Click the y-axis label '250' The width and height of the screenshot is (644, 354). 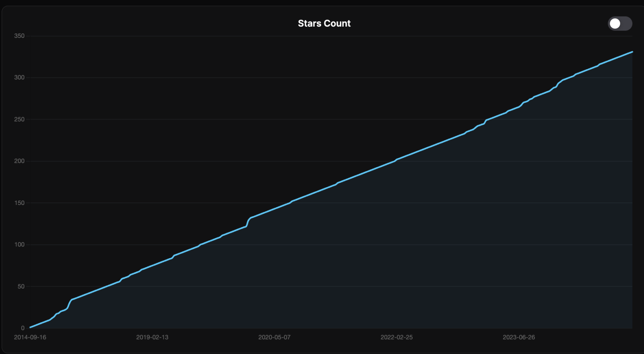[x=19, y=119]
